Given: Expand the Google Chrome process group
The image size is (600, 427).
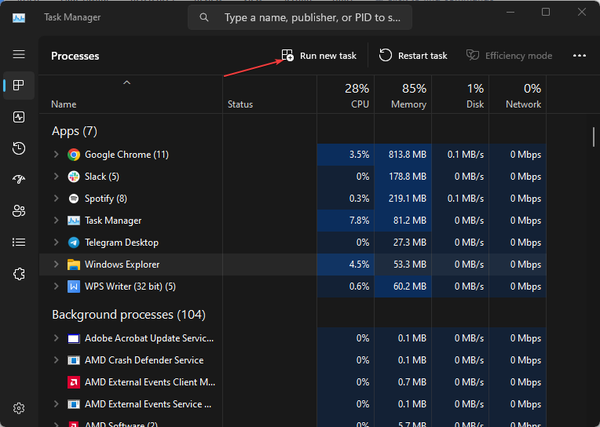Looking at the screenshot, I should tap(56, 155).
